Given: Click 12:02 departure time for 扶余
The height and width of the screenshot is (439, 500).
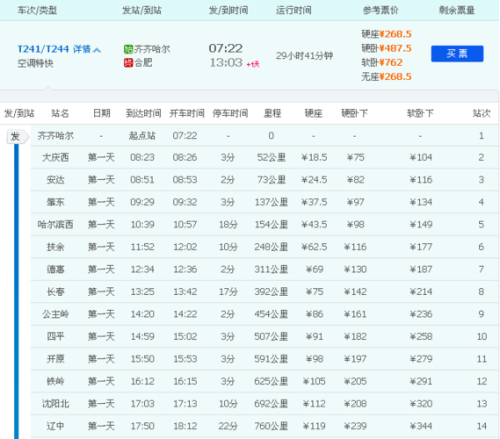Looking at the screenshot, I should click(x=185, y=247).
